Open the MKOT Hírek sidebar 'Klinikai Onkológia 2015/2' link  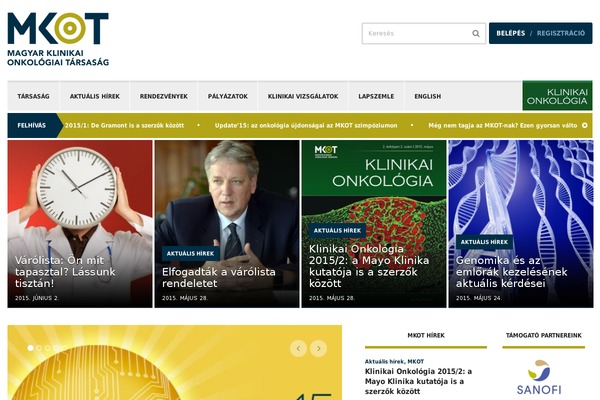(418, 381)
